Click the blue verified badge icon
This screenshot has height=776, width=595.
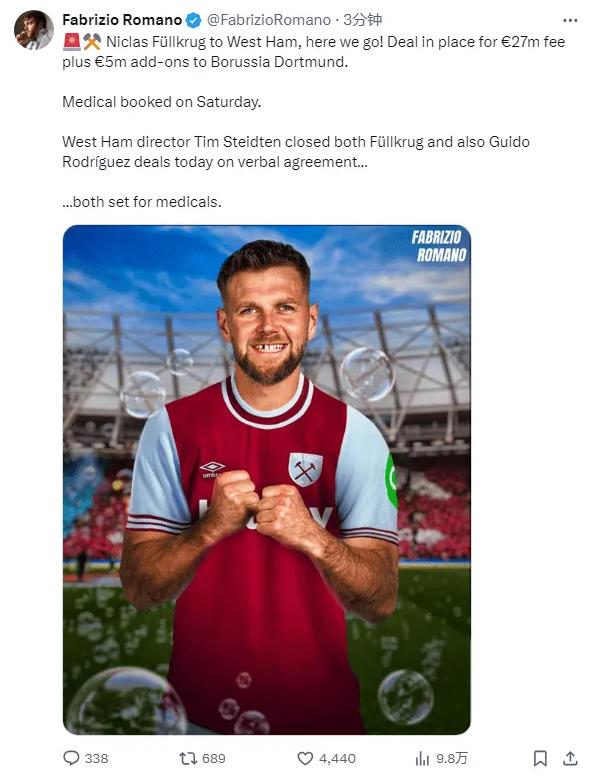194,20
